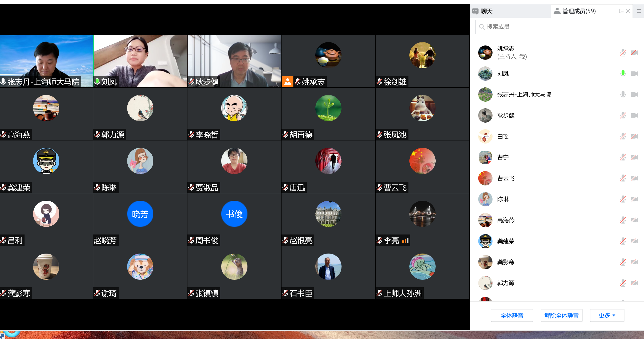
Task: Select the 管理成员(59) tab
Action: pyautogui.click(x=579, y=11)
